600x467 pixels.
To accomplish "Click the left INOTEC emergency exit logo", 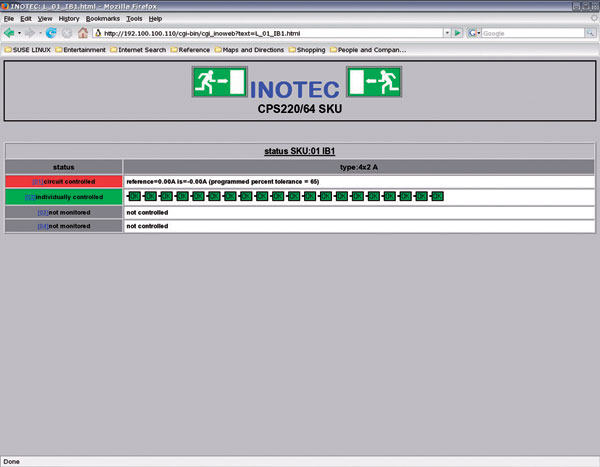I will (219, 82).
